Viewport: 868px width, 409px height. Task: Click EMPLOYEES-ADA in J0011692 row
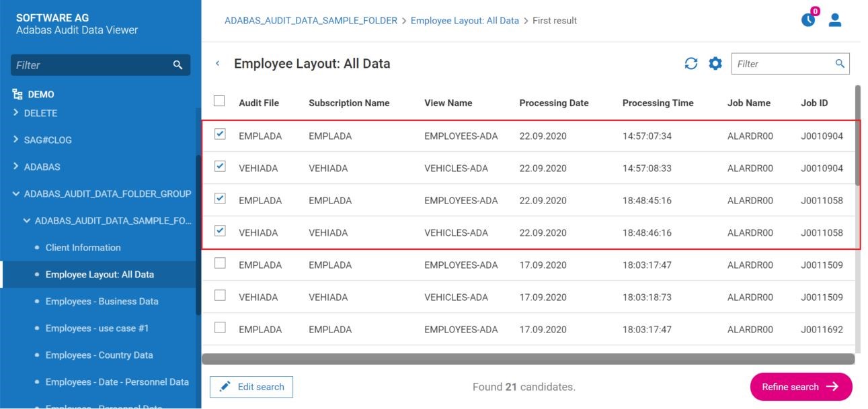[461, 329]
